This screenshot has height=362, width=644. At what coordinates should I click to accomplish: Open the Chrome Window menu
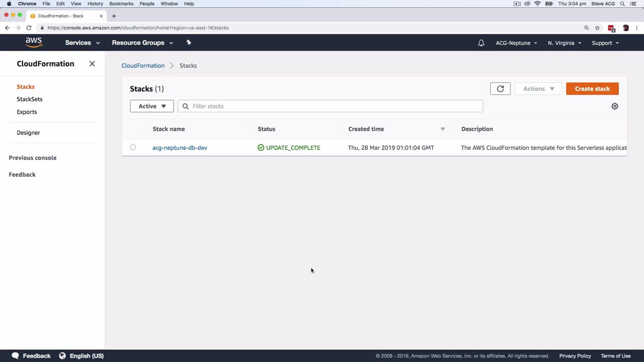169,4
